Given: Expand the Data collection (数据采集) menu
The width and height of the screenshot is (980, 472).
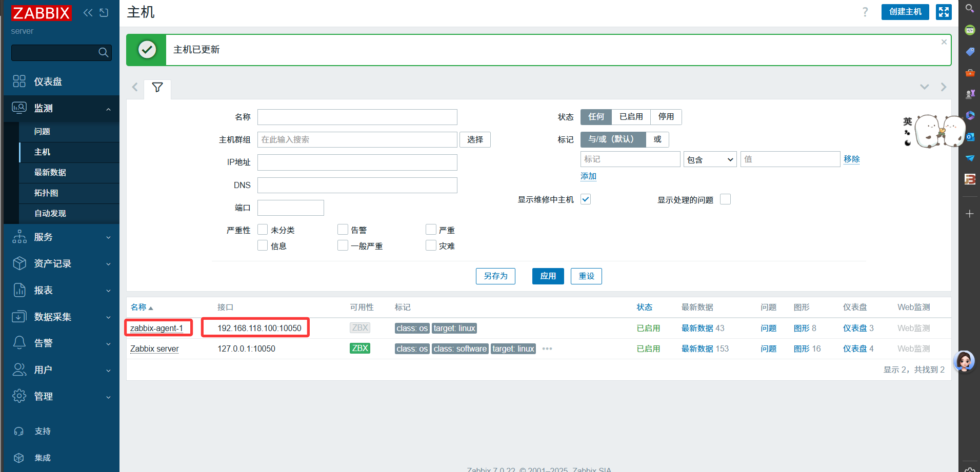Looking at the screenshot, I should click(x=62, y=317).
